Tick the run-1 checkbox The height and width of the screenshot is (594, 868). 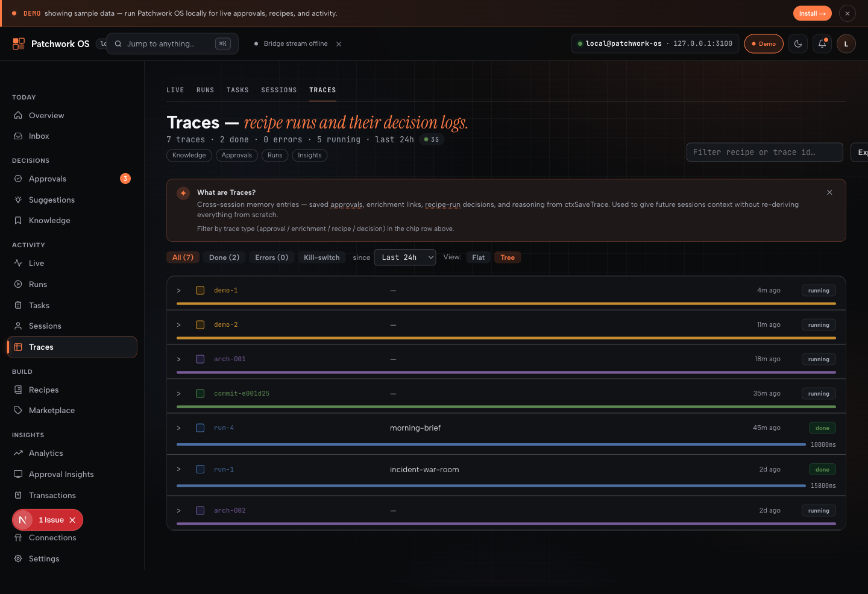pyautogui.click(x=200, y=469)
